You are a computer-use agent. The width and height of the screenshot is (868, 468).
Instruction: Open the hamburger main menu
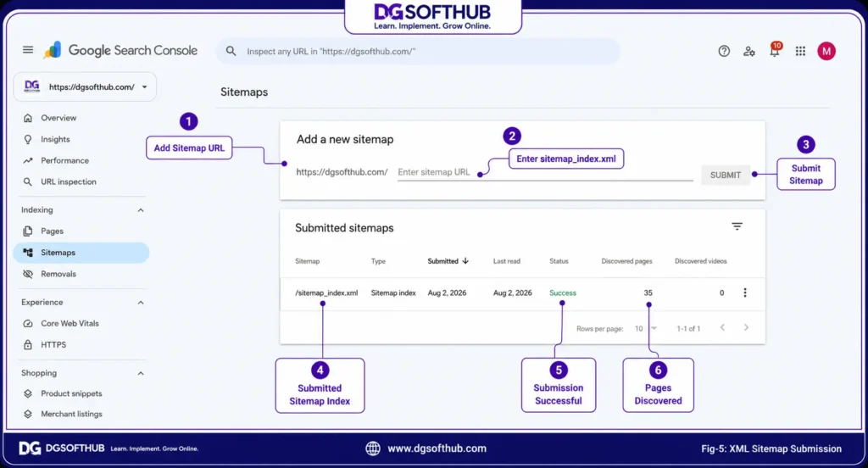(x=28, y=50)
